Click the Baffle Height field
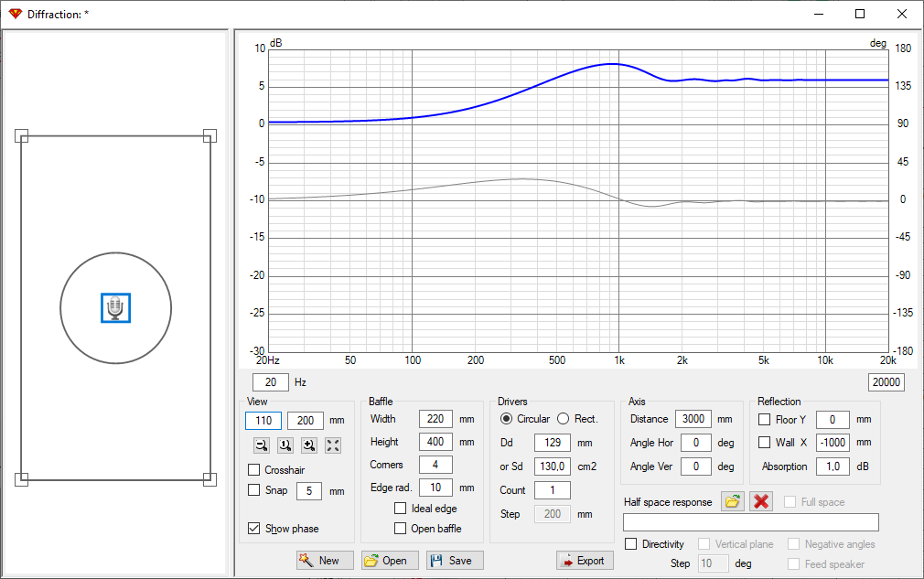Viewport: 924px width, 579px height. (x=435, y=442)
